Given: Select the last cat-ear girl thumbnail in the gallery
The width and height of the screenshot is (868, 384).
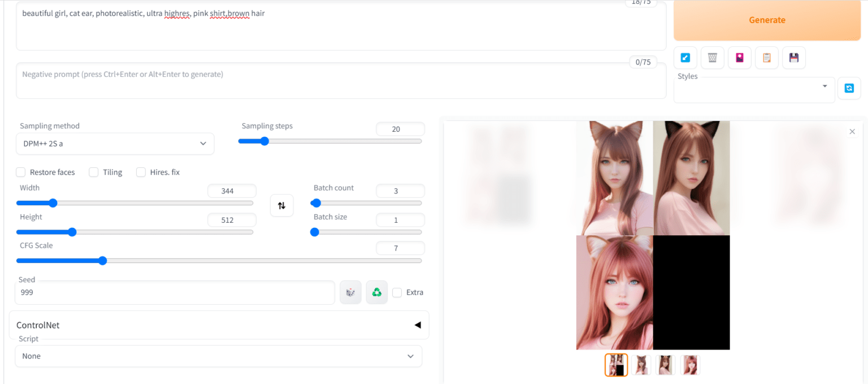Looking at the screenshot, I should click(x=690, y=365).
